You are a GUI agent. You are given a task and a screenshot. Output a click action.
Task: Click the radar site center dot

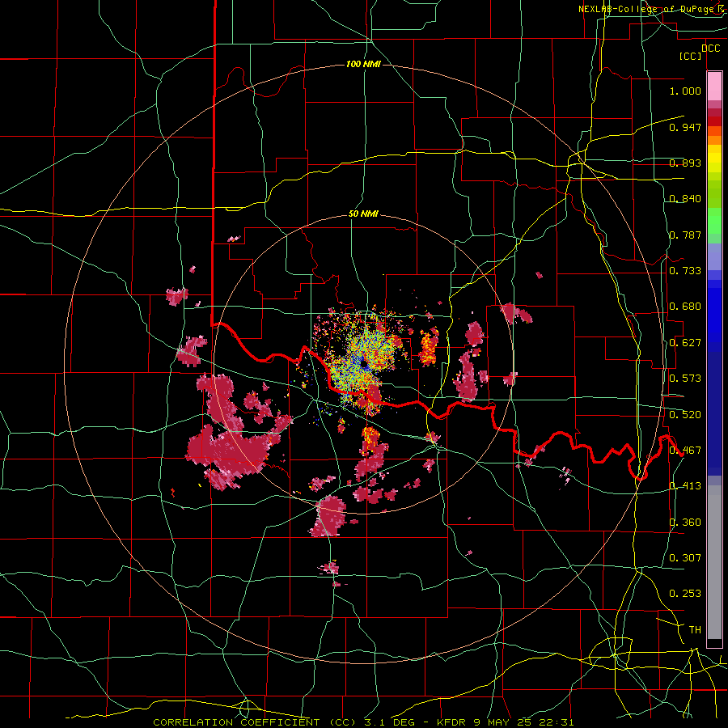click(x=363, y=363)
